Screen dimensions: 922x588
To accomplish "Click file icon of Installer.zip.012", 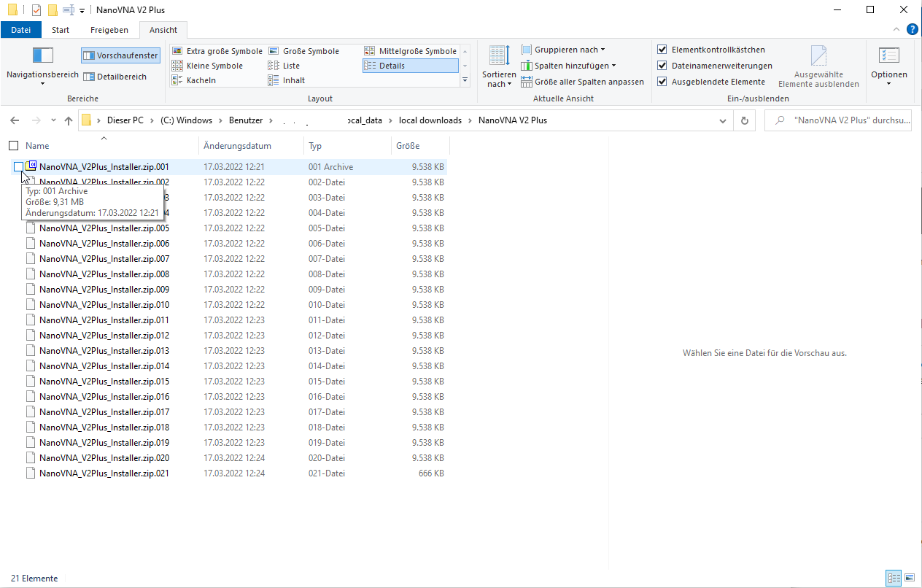I will [x=31, y=336].
